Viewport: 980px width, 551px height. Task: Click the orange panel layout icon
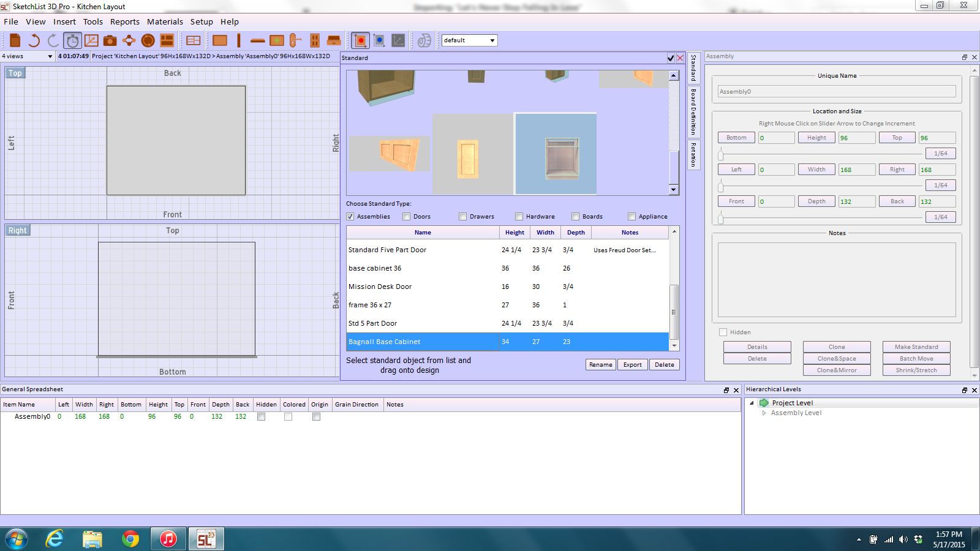167,40
